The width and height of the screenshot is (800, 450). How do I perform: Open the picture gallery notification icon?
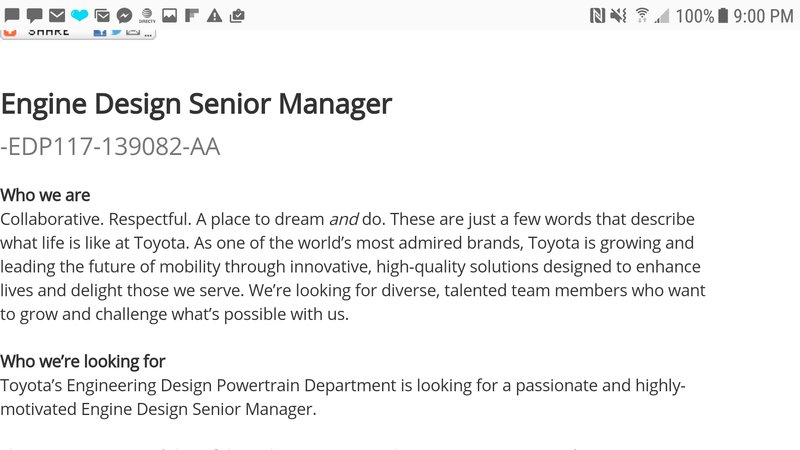[x=169, y=16]
